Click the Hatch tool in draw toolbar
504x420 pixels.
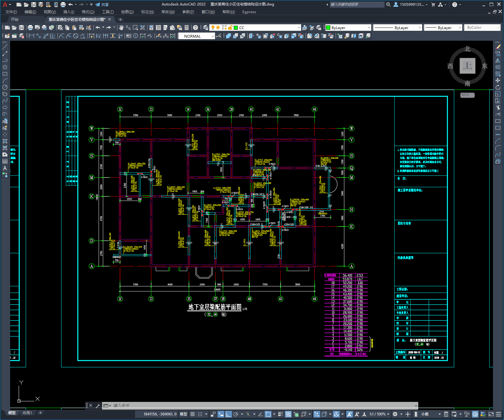(5, 141)
